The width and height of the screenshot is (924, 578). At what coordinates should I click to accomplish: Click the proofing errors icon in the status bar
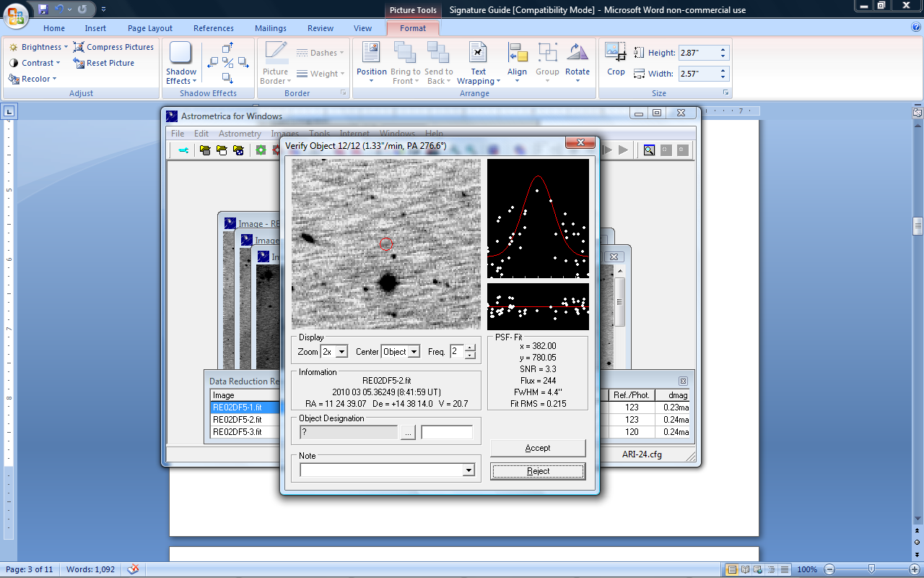coord(133,569)
